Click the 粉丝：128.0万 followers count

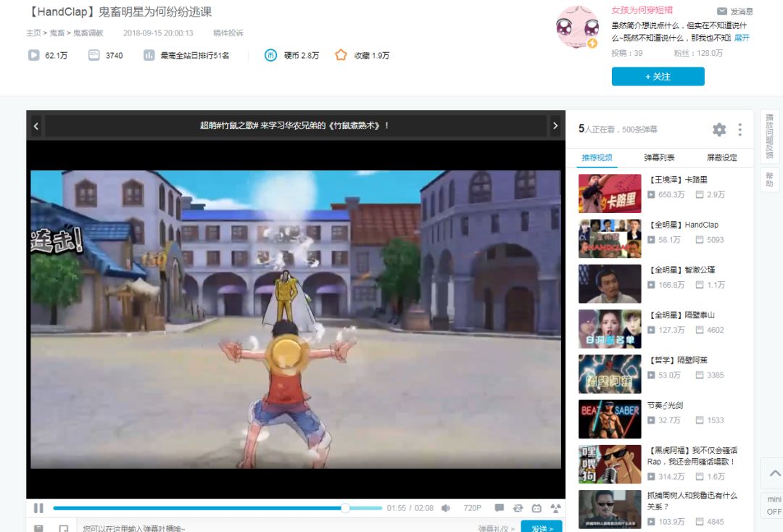pyautogui.click(x=698, y=53)
